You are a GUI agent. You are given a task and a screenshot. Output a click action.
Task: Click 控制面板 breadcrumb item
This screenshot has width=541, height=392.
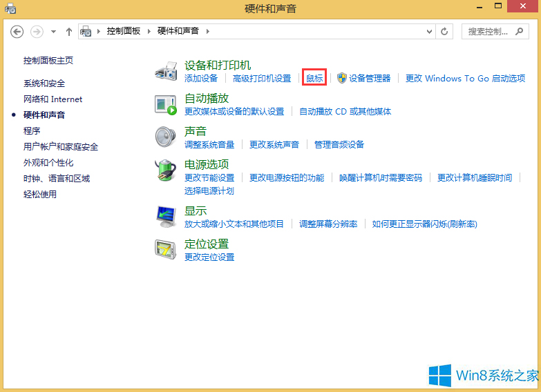tap(124, 31)
